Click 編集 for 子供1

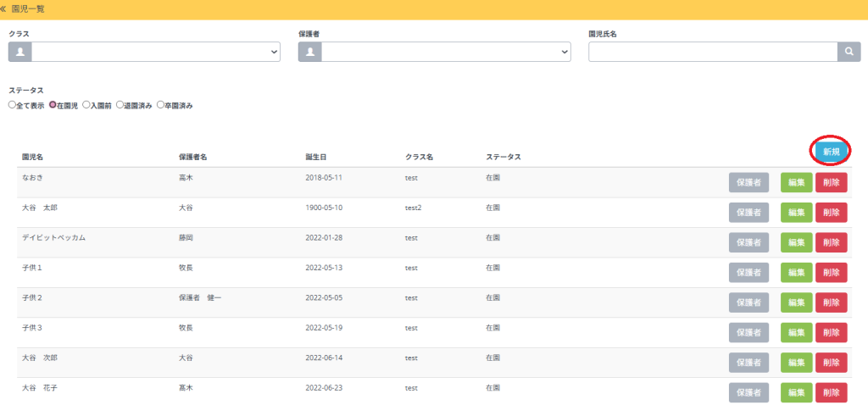pyautogui.click(x=796, y=272)
